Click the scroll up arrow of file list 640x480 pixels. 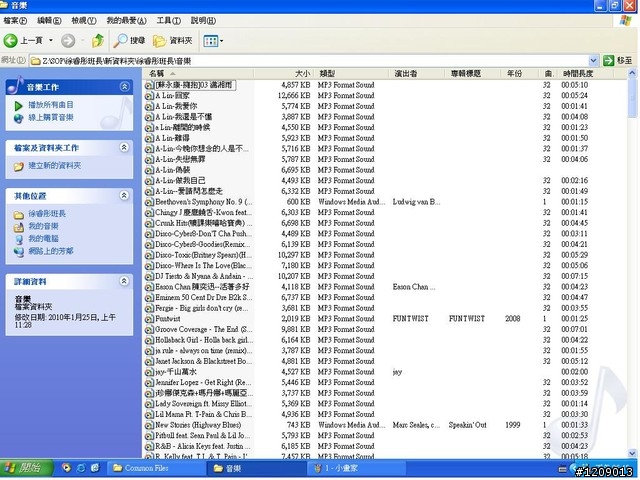(632, 74)
